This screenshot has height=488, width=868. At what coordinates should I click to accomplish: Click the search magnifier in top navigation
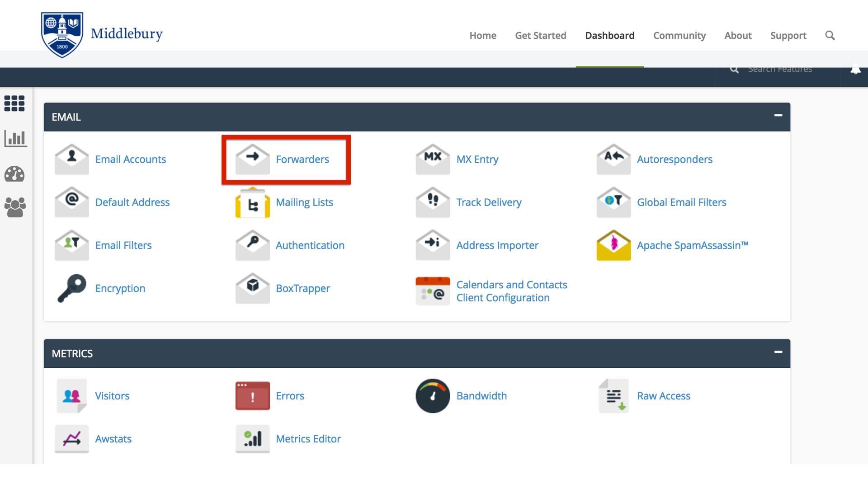click(x=830, y=35)
